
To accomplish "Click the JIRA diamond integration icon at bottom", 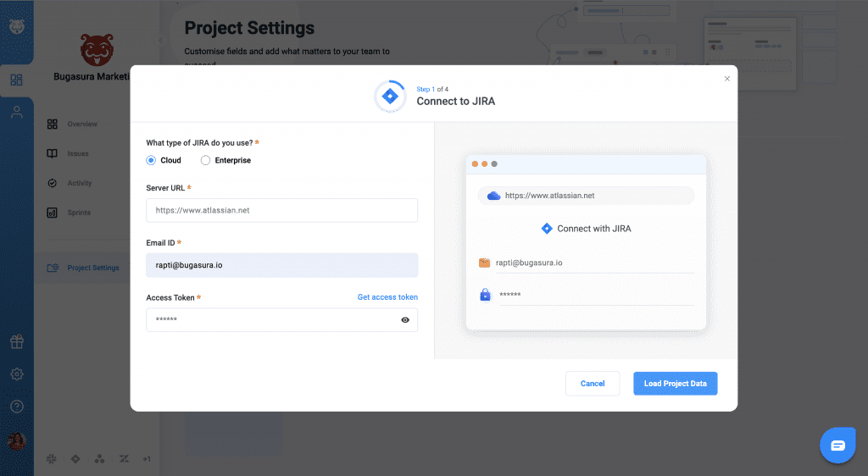I will pos(75,459).
